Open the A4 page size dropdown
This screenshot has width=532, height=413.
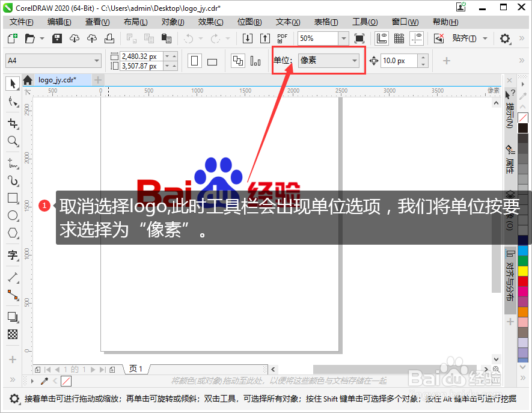tap(96, 61)
